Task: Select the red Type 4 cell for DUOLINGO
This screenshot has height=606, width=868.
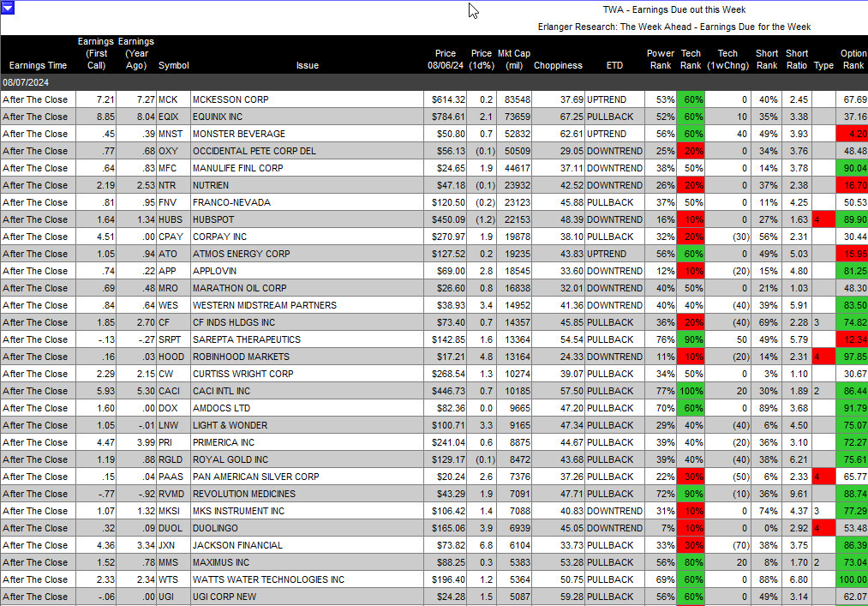Action: [823, 529]
